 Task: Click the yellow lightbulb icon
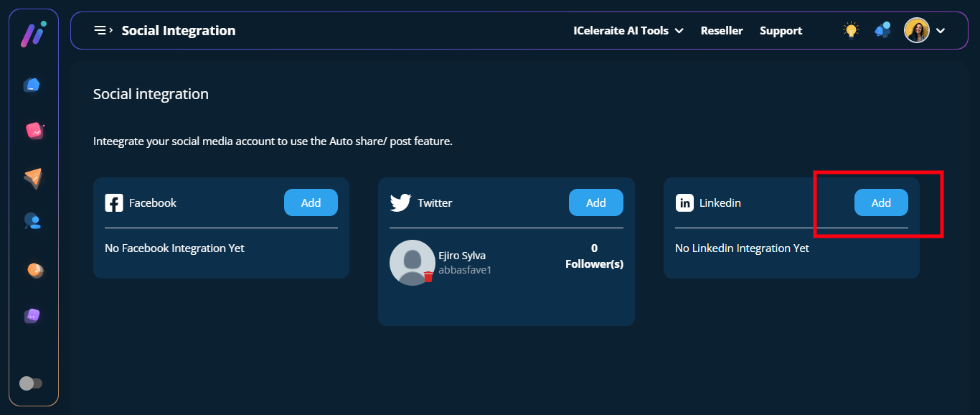click(x=851, y=30)
